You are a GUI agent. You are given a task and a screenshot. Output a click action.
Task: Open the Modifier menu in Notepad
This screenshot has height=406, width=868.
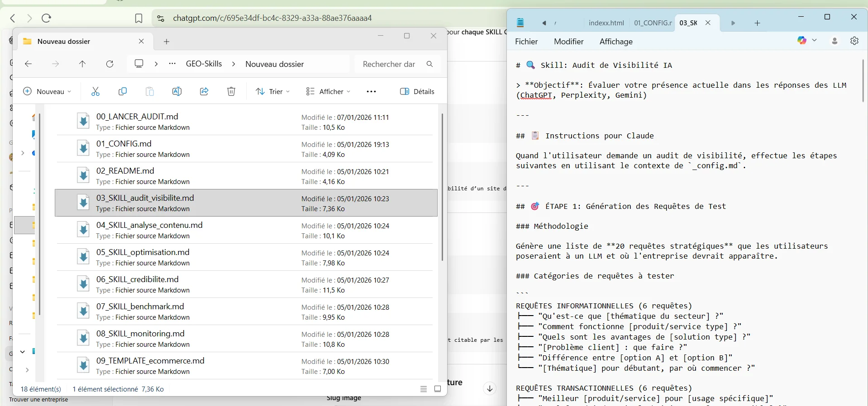[x=568, y=42]
